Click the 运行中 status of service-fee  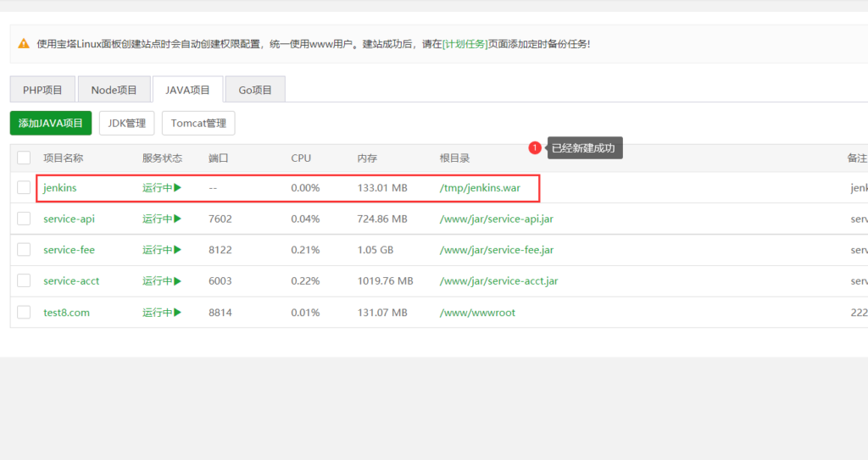pos(158,250)
